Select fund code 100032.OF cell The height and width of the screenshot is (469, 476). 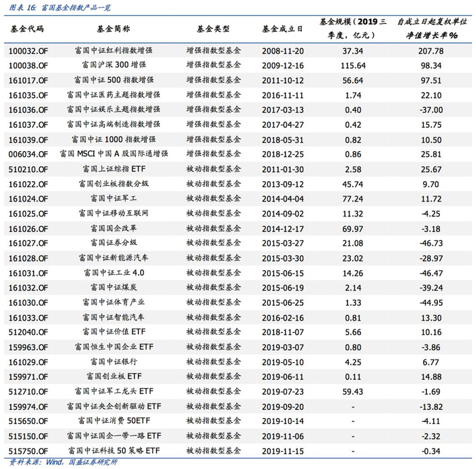(29, 51)
